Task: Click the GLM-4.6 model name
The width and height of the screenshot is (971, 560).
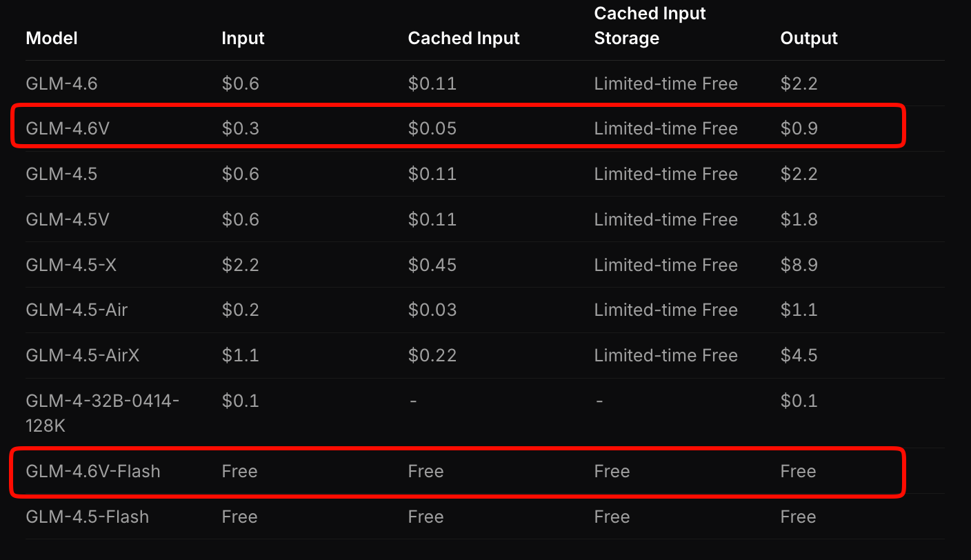Action: [x=61, y=83]
